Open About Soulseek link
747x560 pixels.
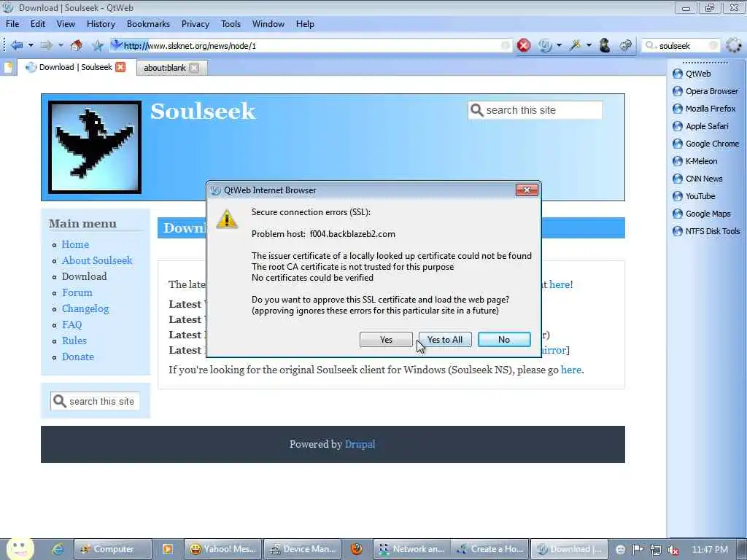point(97,260)
